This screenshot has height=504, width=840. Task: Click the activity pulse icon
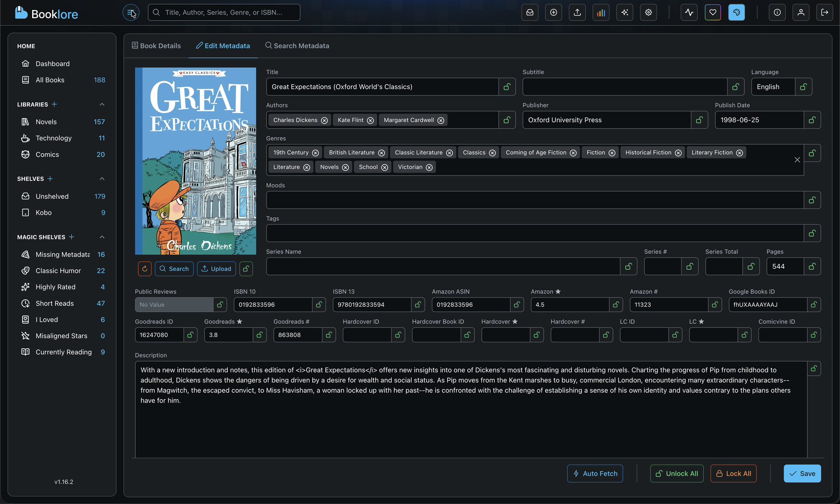click(689, 12)
